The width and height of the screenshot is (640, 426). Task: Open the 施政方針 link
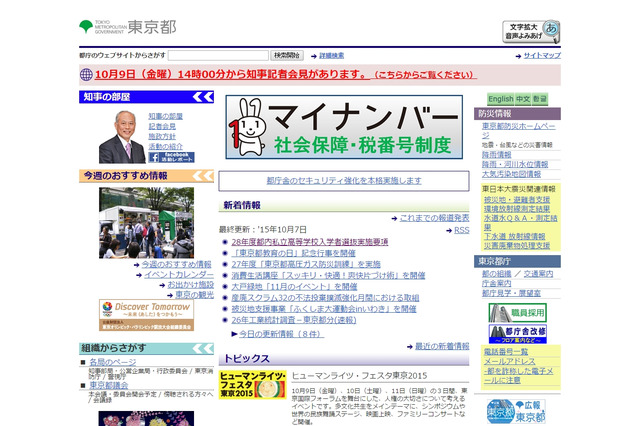click(162, 136)
